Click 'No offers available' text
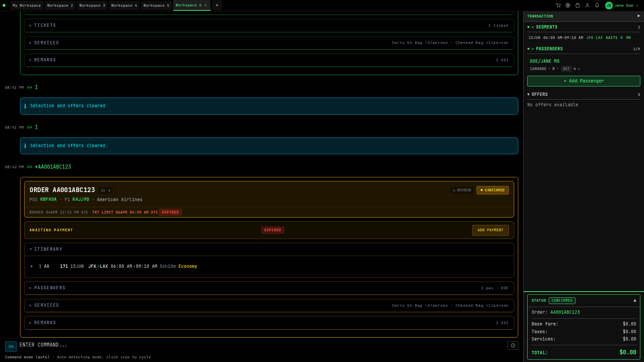 [552, 105]
